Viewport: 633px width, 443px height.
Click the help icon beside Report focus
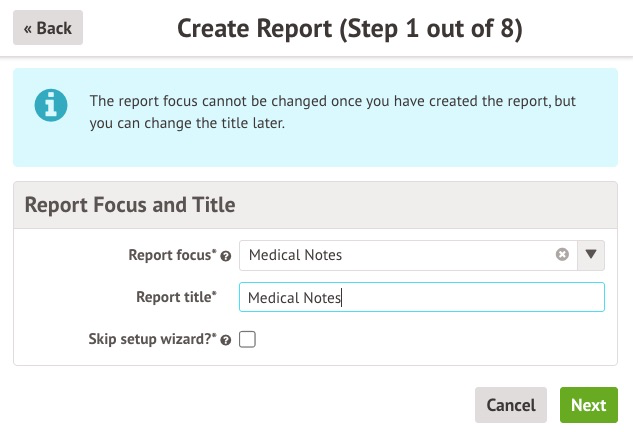226,256
